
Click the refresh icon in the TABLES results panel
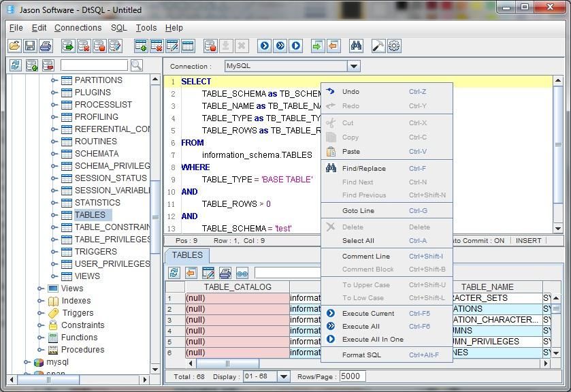pos(176,272)
